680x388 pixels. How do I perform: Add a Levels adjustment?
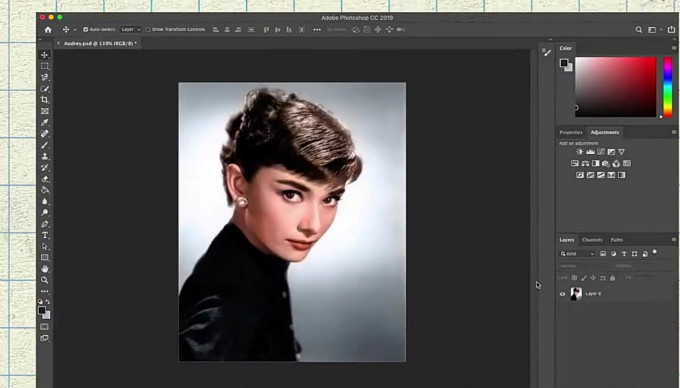590,152
